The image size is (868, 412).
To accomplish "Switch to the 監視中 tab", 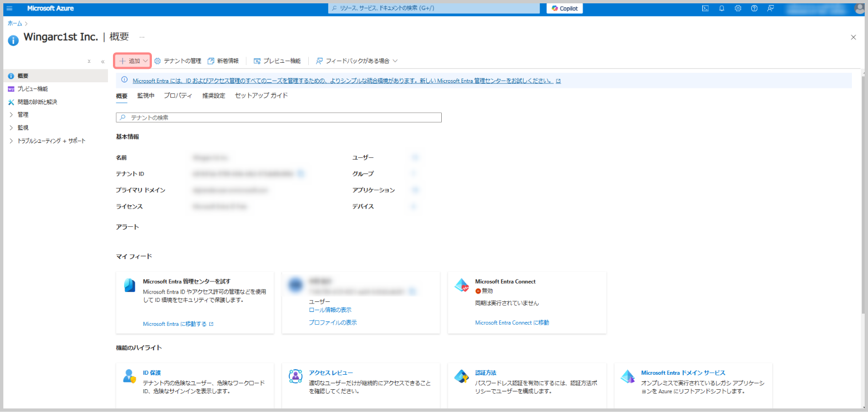I will [x=146, y=96].
